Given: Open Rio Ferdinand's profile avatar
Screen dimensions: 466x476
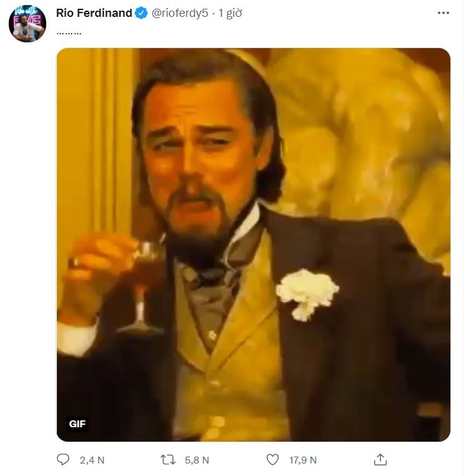Looking at the screenshot, I should [x=27, y=24].
